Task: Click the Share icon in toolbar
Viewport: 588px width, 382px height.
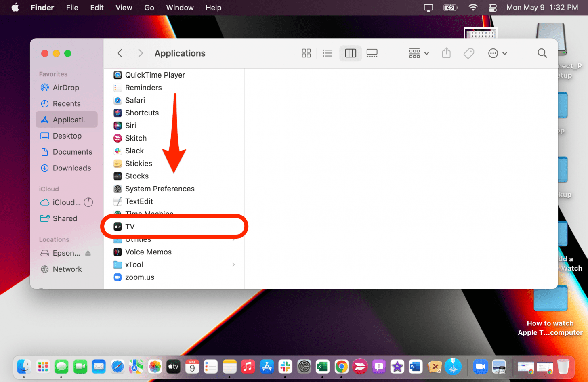Action: coord(446,53)
